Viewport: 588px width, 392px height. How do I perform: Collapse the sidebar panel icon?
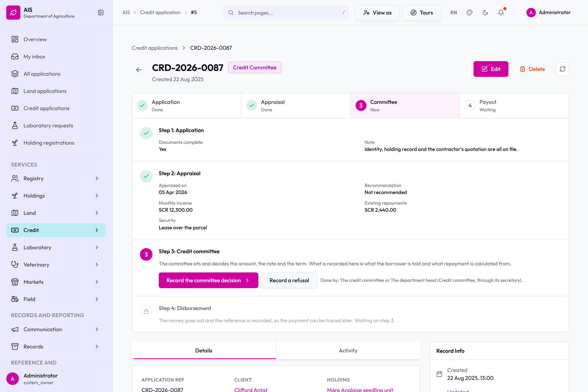[101, 13]
